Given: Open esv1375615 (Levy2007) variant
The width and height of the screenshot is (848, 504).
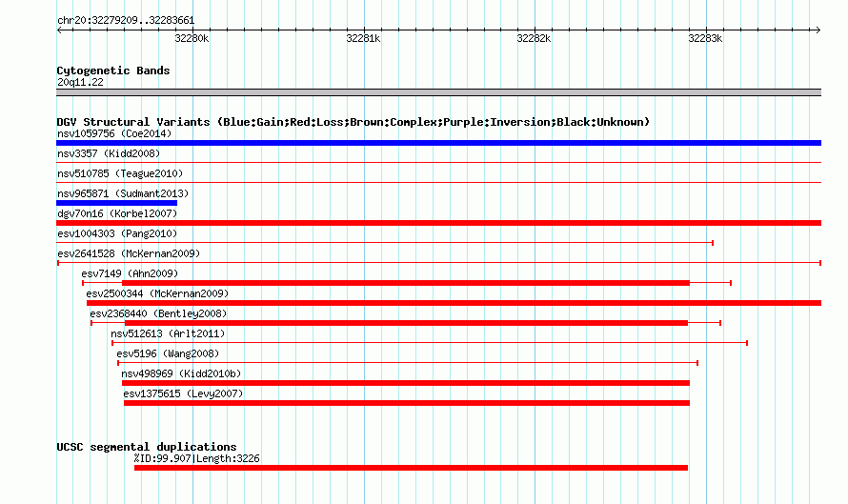Looking at the screenshot, I should tap(183, 393).
